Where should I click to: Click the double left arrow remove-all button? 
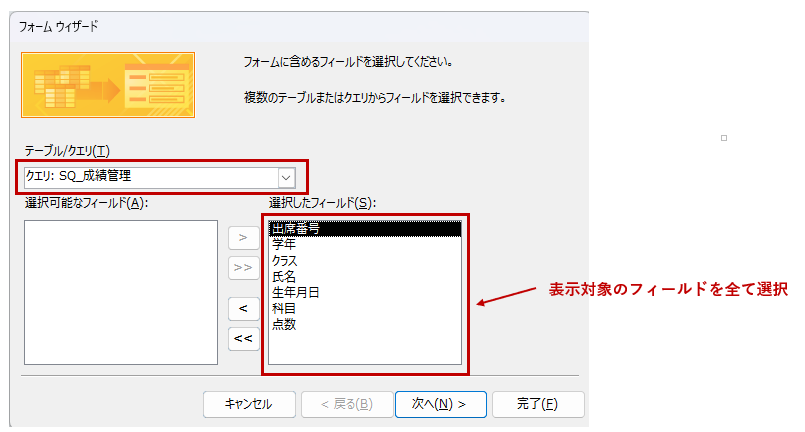243,338
